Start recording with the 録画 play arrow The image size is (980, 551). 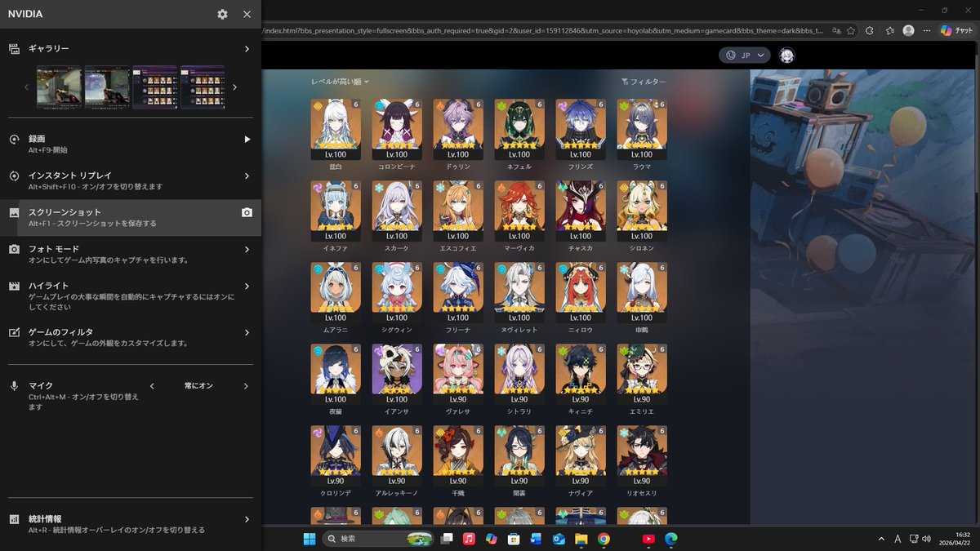coord(247,140)
